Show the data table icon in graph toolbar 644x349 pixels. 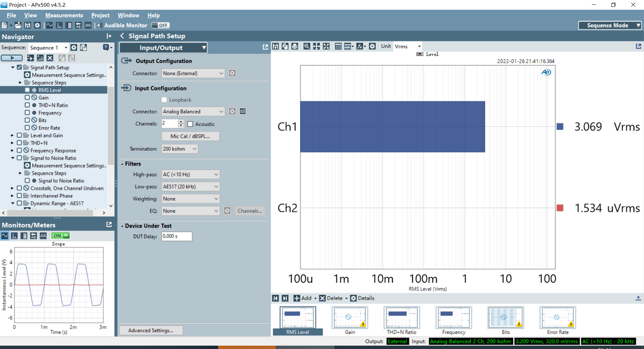click(338, 46)
